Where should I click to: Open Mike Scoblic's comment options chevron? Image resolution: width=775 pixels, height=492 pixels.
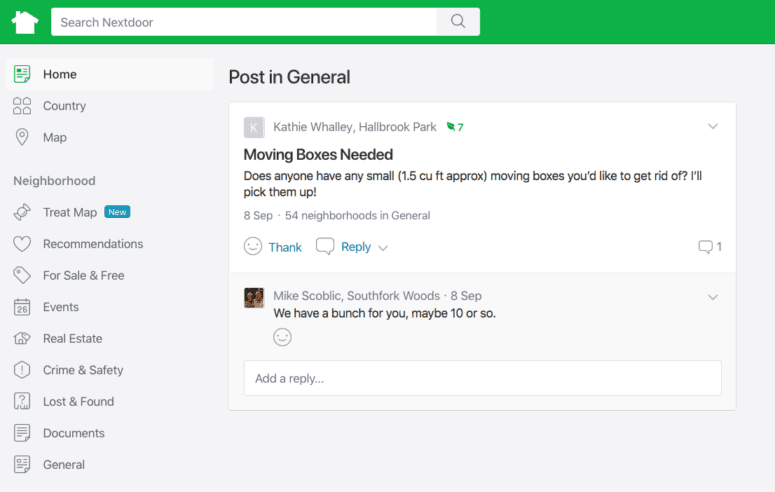(x=713, y=297)
